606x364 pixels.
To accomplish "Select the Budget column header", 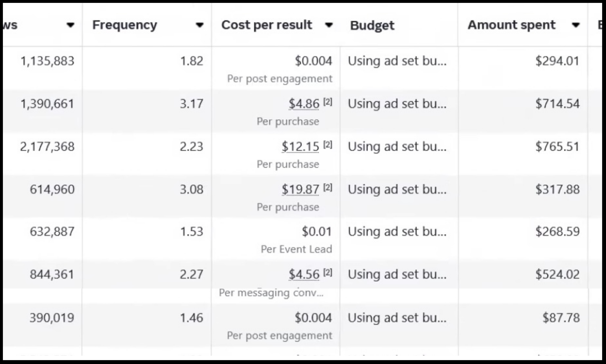I will [x=372, y=25].
